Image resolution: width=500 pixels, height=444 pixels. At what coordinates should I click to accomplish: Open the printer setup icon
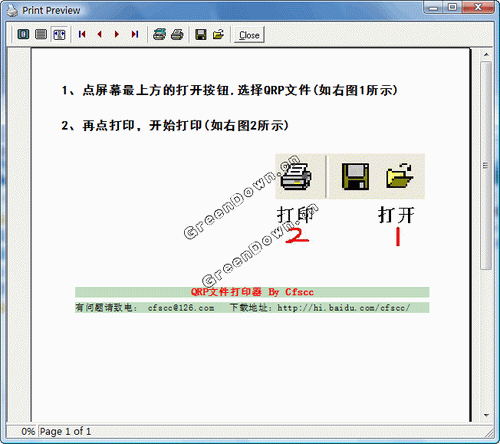coord(159,34)
